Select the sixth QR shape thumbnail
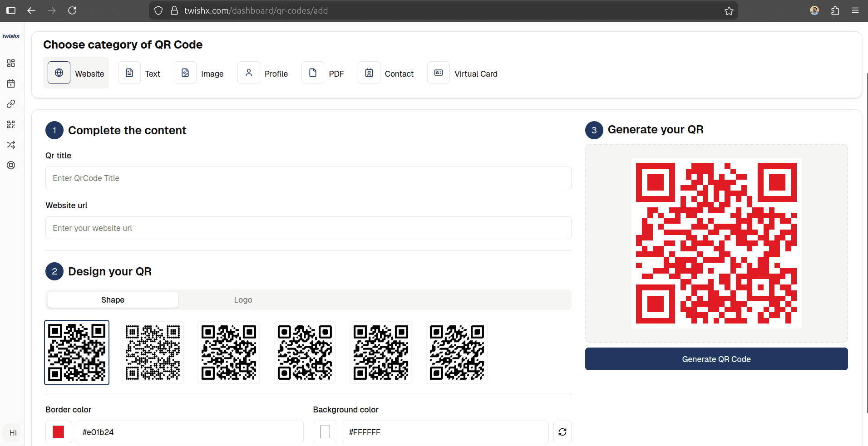This screenshot has height=446, width=868. [457, 353]
